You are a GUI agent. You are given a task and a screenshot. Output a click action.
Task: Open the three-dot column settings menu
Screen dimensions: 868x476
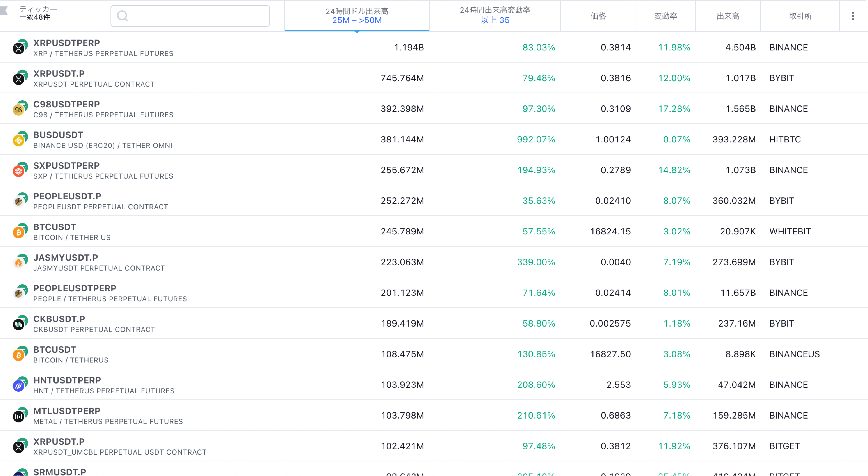pyautogui.click(x=853, y=16)
